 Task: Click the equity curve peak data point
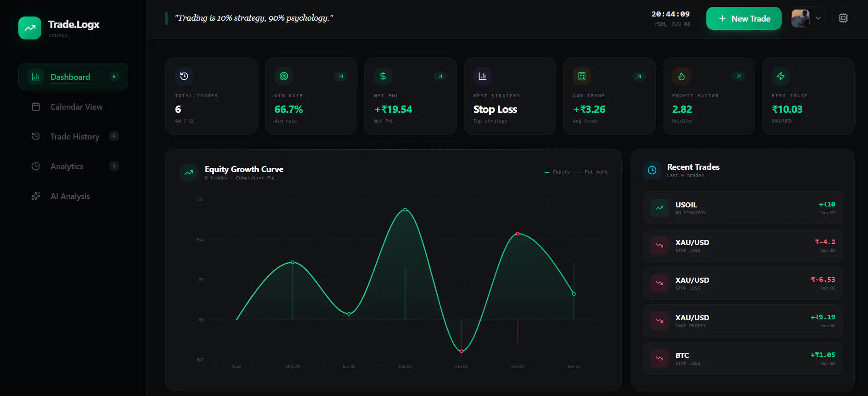pyautogui.click(x=405, y=209)
